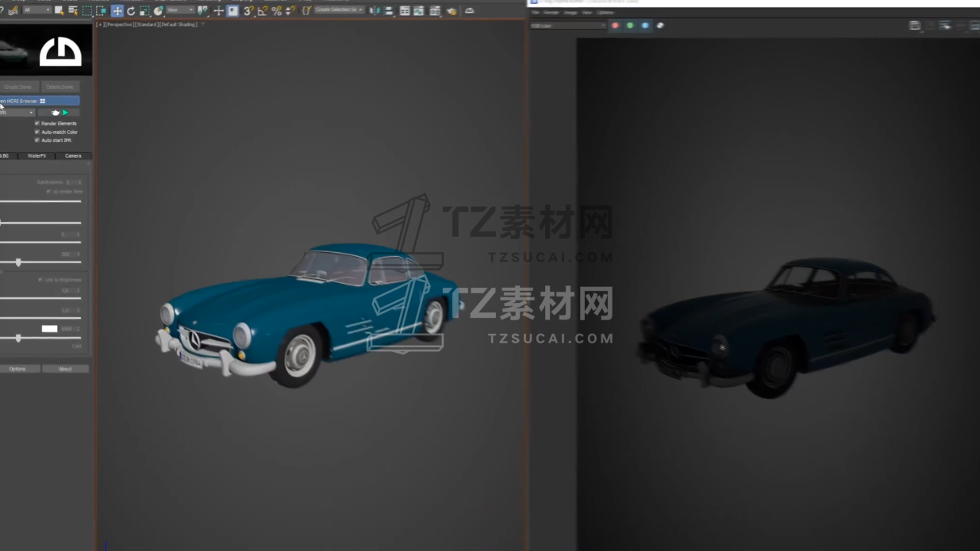Open Options menu in V-Ray Frame Buffer
This screenshot has height=551, width=980.
click(x=605, y=13)
